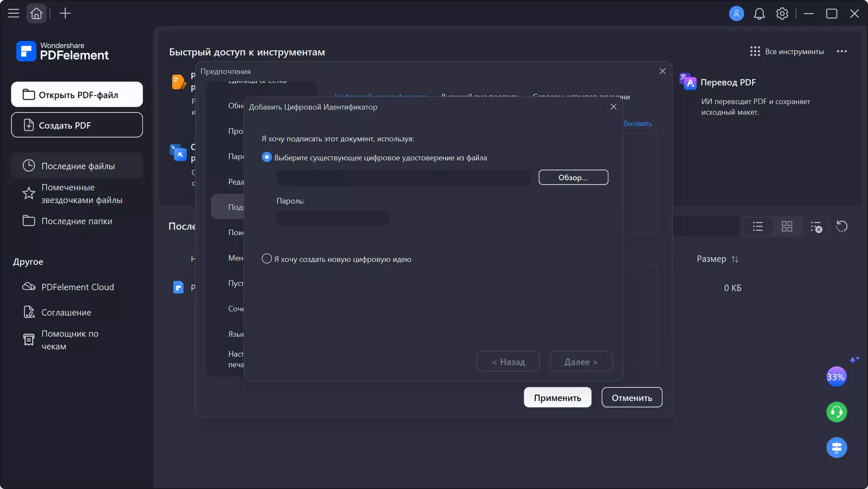The height and width of the screenshot is (489, 868).
Task: Sort files by Размер column arrows
Action: 735,259
